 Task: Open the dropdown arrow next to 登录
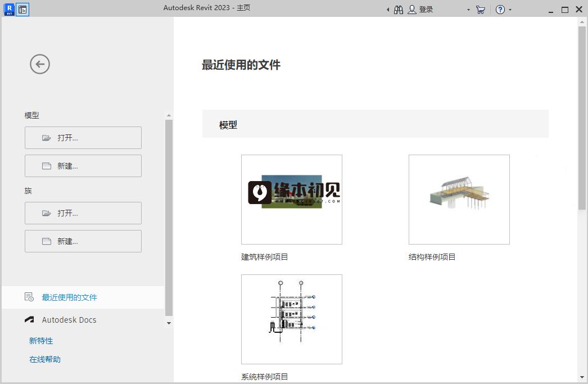[x=468, y=10]
